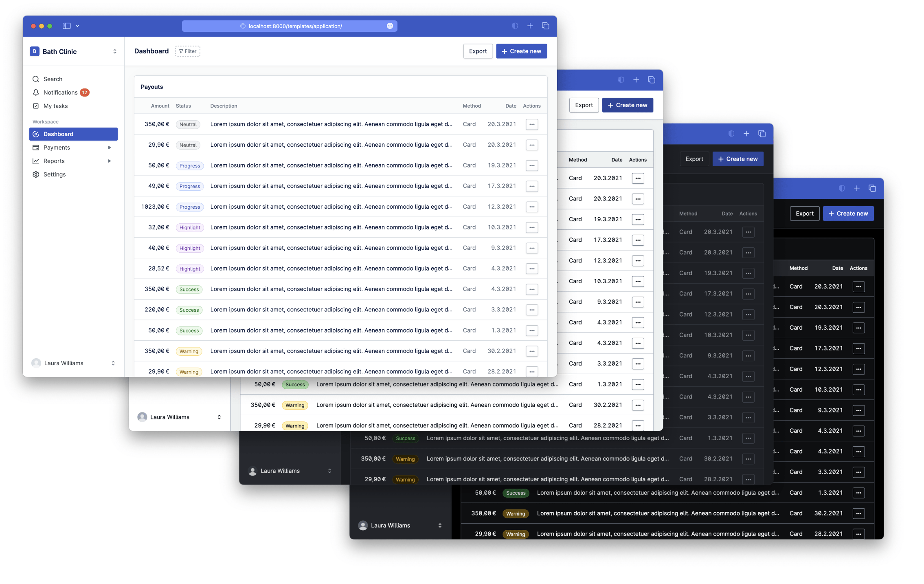Click the Export button on dashboard

pos(478,51)
